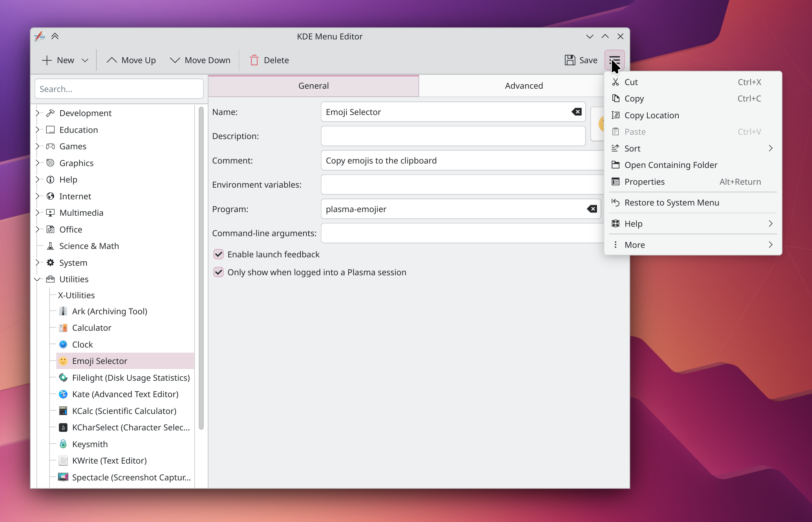Click the tree vertical scrollbar

(x=201, y=268)
